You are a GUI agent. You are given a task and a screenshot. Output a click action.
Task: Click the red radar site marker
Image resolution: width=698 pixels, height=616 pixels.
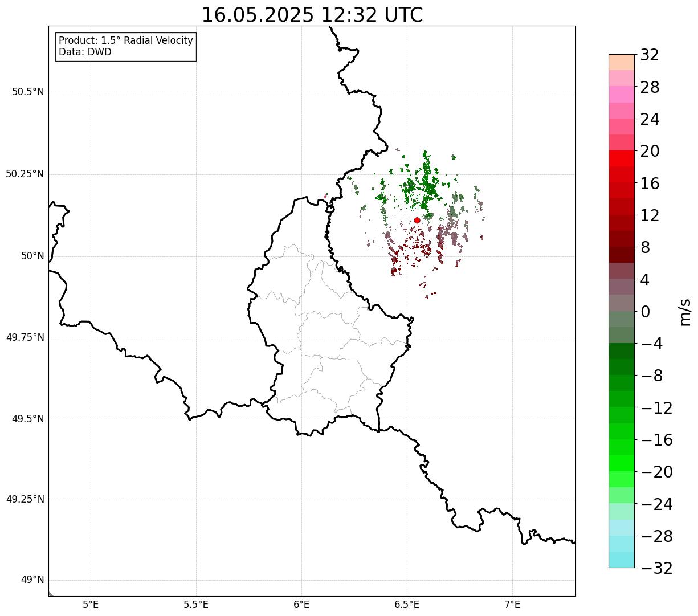[417, 220]
